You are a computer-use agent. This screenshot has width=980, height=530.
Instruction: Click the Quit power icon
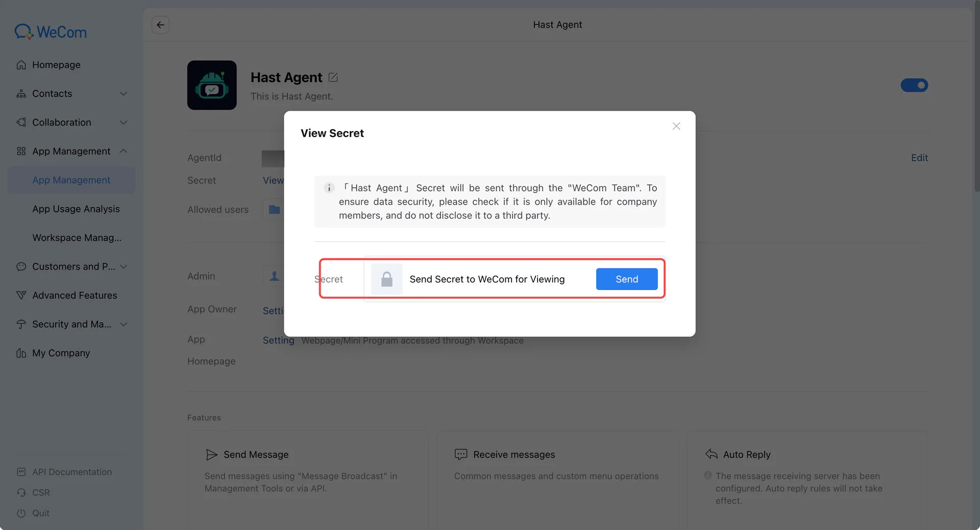(21, 513)
